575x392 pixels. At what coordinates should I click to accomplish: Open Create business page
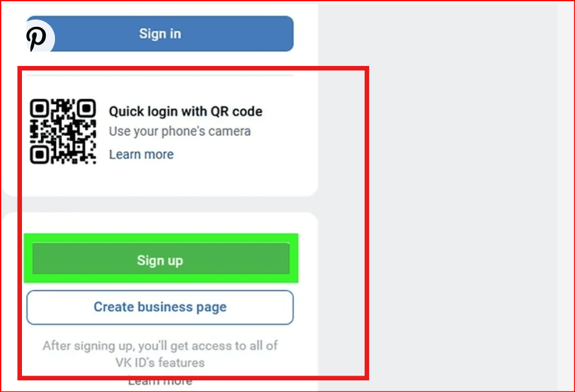click(x=160, y=307)
